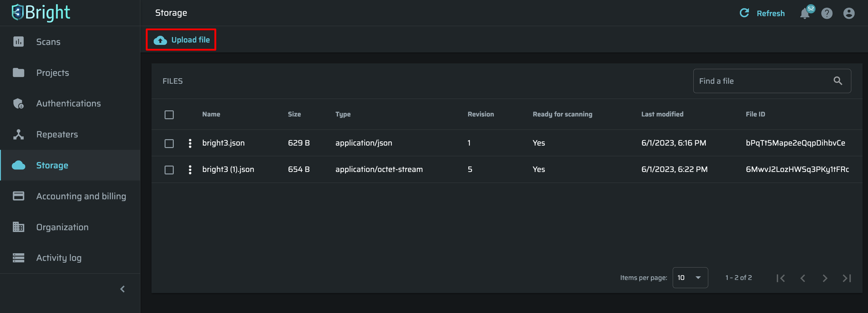Image resolution: width=868 pixels, height=313 pixels.
Task: Open the items per page dropdown
Action: pyautogui.click(x=690, y=278)
